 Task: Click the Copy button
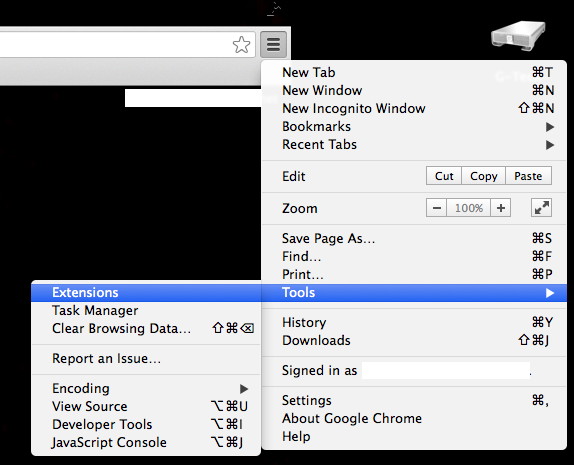(484, 176)
